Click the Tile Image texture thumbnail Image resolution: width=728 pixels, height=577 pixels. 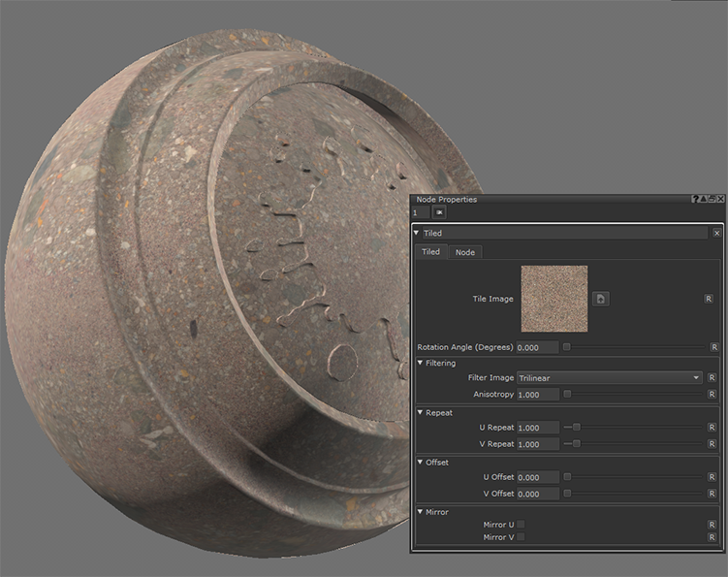(x=554, y=299)
